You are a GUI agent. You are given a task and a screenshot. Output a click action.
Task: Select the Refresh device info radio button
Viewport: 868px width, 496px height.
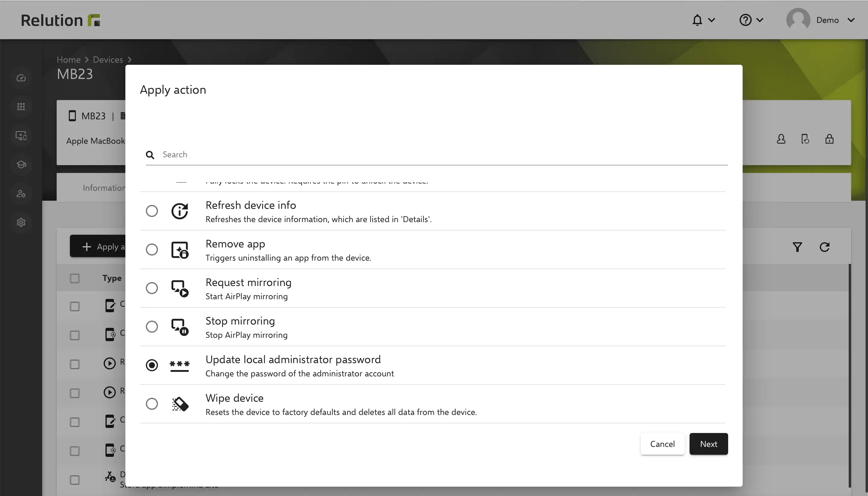152,211
